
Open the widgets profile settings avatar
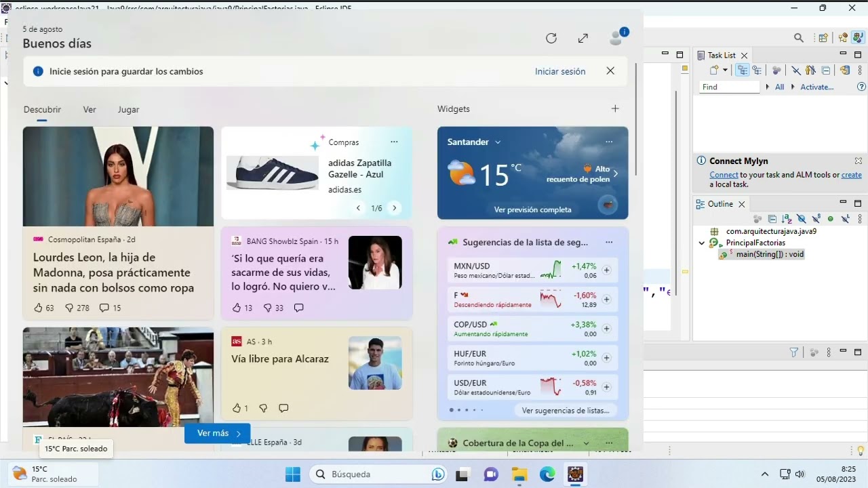coord(616,38)
